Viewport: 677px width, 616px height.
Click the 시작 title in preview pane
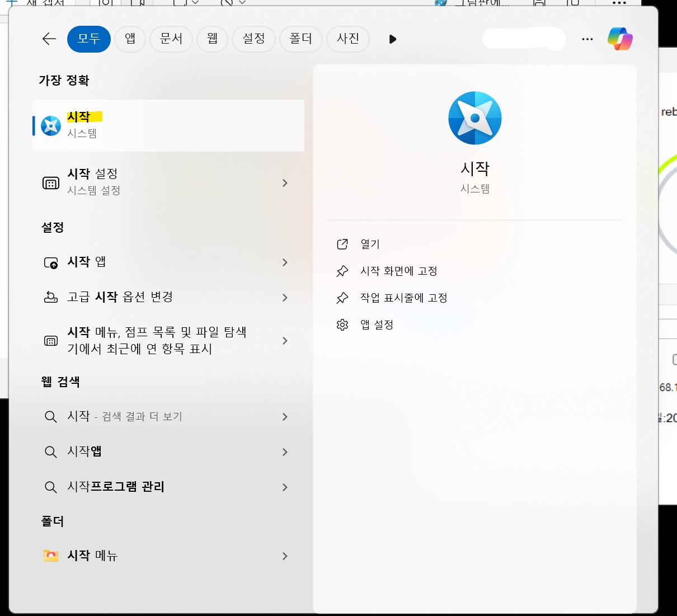pyautogui.click(x=475, y=168)
